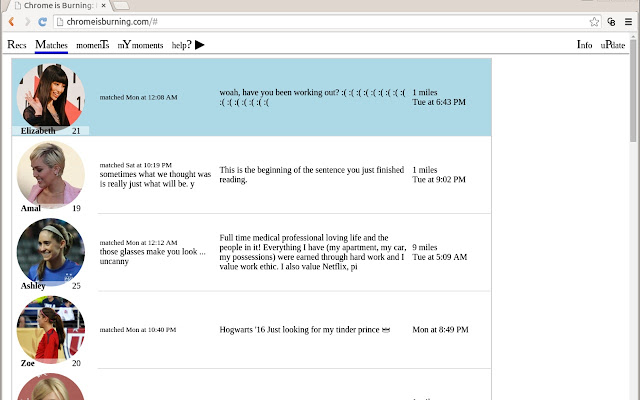Open a new browser tab

[121, 6]
